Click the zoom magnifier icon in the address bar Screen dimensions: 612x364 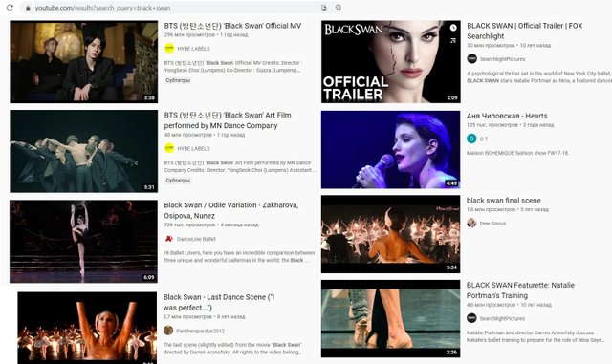[x=339, y=8]
